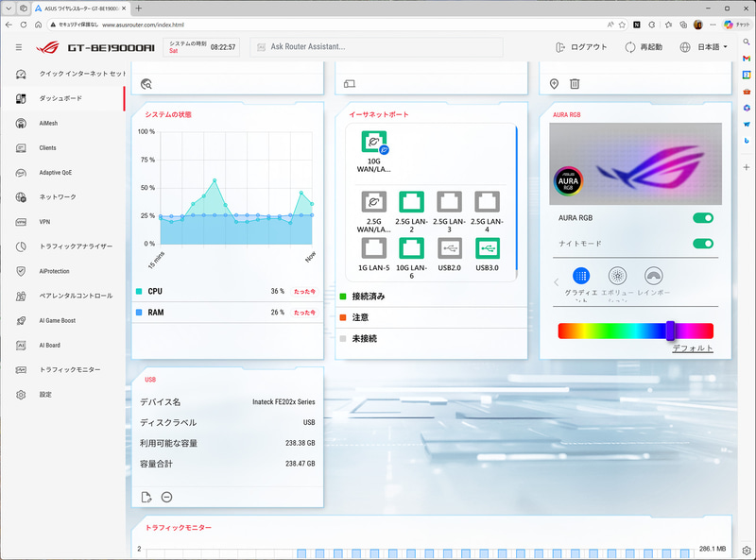The image size is (756, 560).
Task: Click the Ask Router Assistant input field
Action: tap(376, 47)
